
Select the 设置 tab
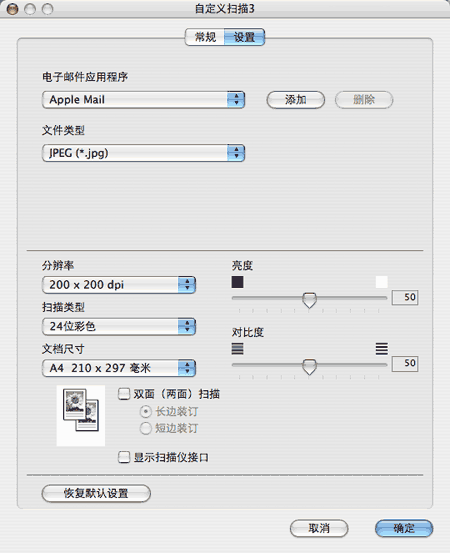point(244,37)
